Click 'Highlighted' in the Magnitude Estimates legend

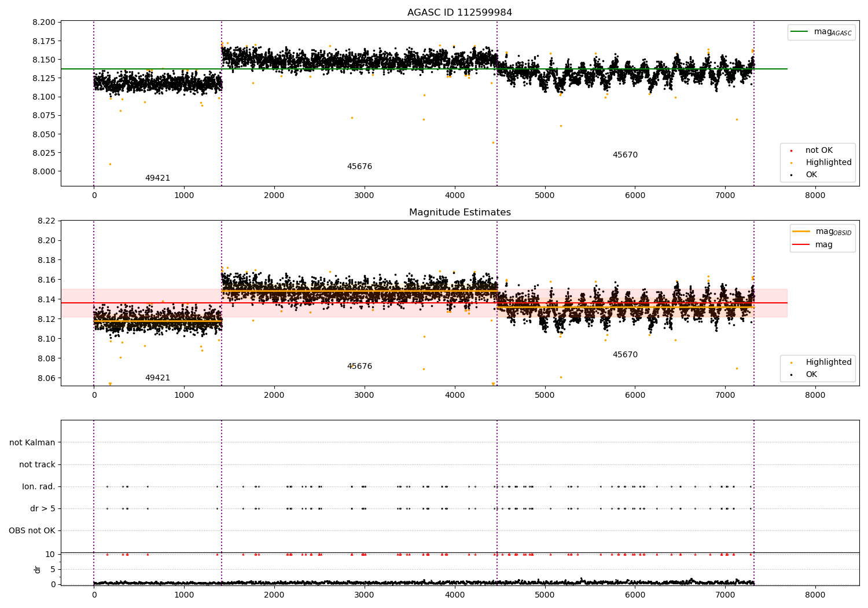click(x=829, y=362)
